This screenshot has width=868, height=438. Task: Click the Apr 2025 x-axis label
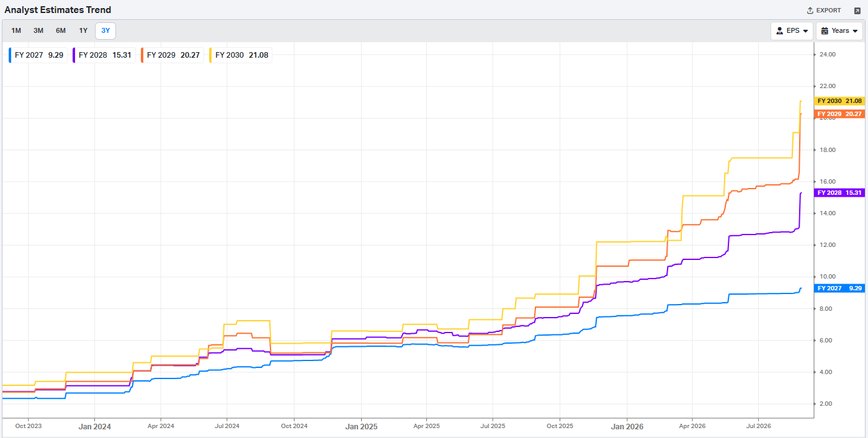click(427, 426)
